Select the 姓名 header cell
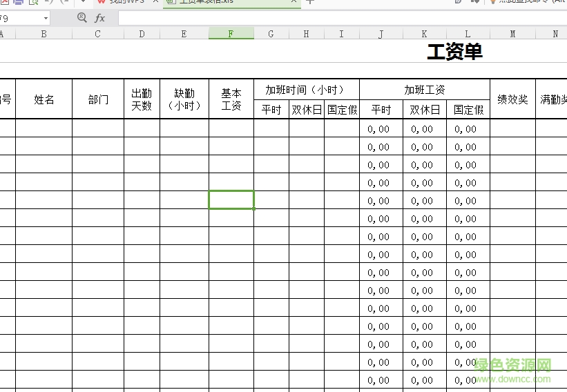The height and width of the screenshot is (392, 567). 44,99
